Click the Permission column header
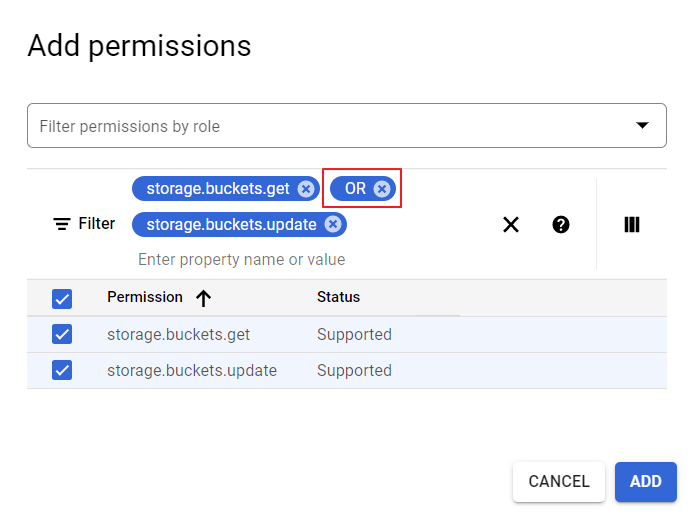The height and width of the screenshot is (522, 693). click(145, 297)
